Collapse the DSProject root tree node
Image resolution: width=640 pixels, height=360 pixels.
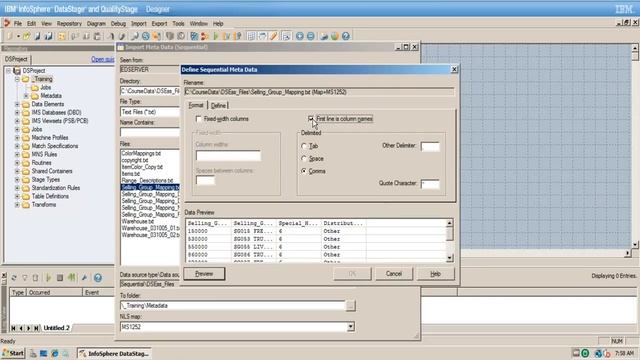(8, 71)
